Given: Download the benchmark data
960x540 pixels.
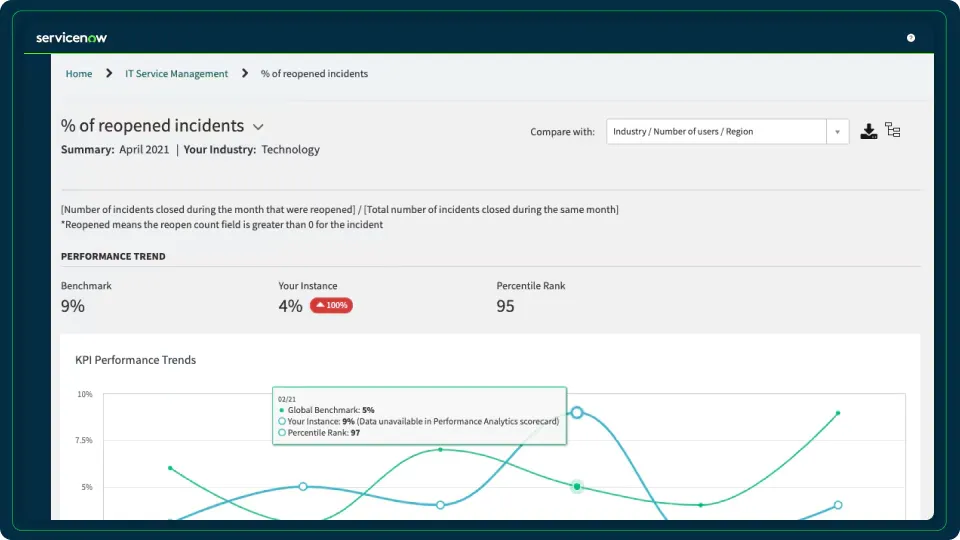Looking at the screenshot, I should (x=868, y=131).
